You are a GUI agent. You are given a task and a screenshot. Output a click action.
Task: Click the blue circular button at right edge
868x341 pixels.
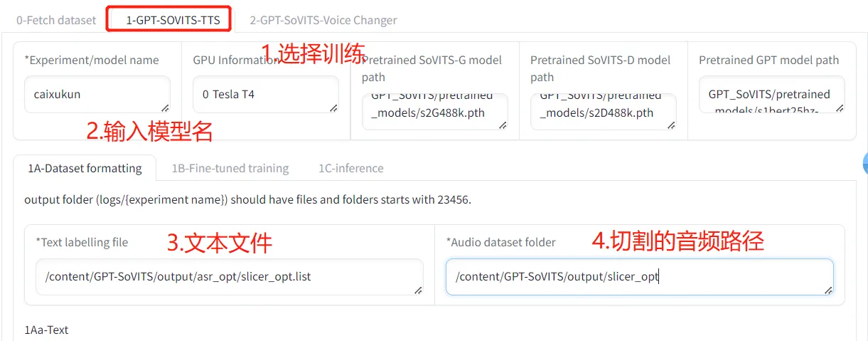click(865, 163)
